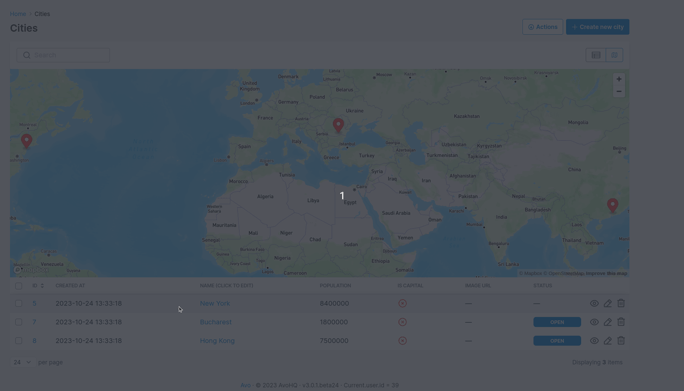Viewport: 684px width, 391px height.
Task: Check the Bucharest row checkbox
Action: (x=18, y=322)
